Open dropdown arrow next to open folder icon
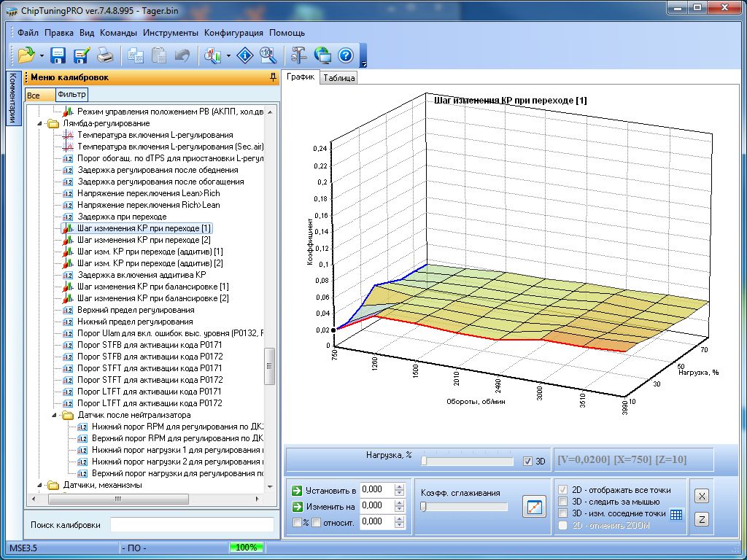 coord(42,55)
